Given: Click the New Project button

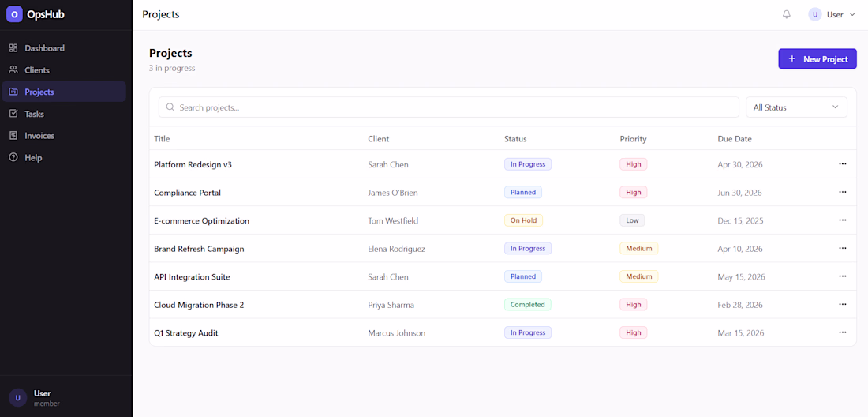Looking at the screenshot, I should [x=817, y=58].
